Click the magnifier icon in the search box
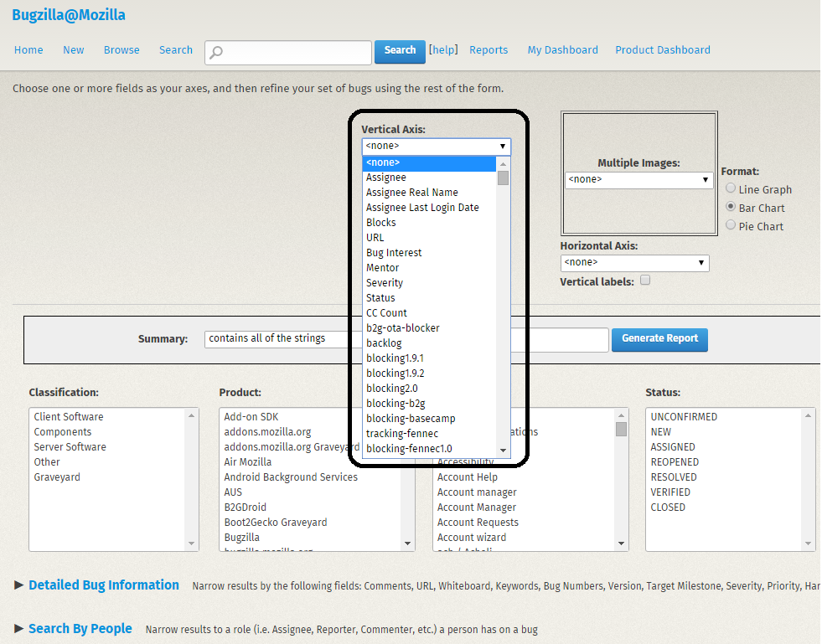822x644 pixels. [x=216, y=52]
